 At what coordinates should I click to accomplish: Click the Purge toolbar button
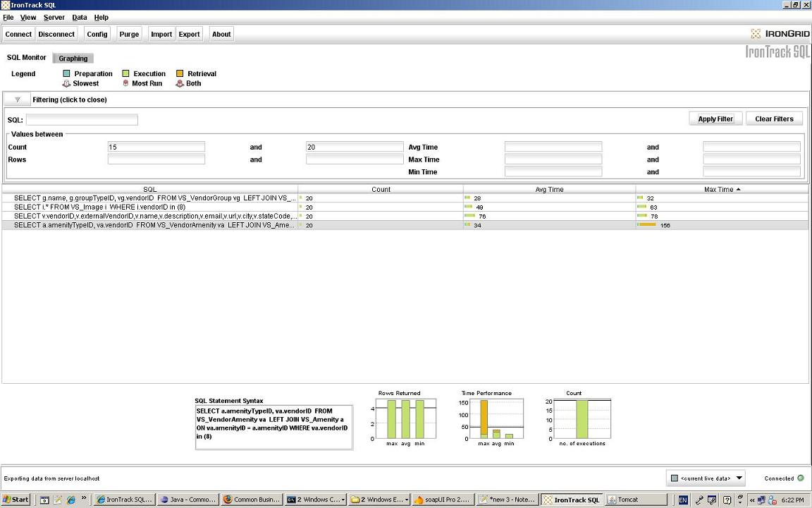click(129, 34)
